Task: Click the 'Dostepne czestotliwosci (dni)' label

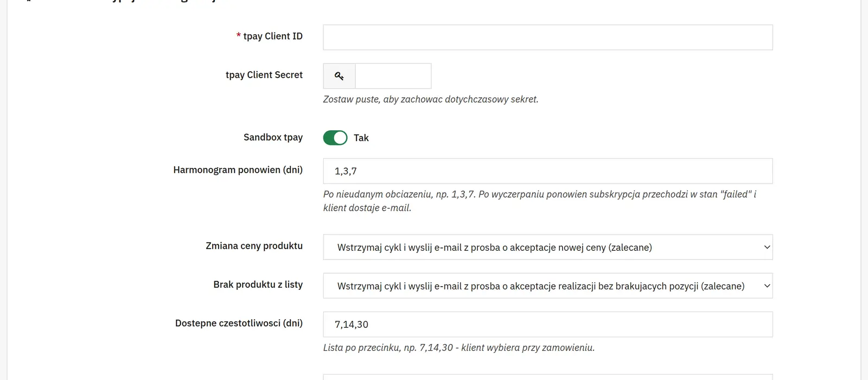Action: 239,323
